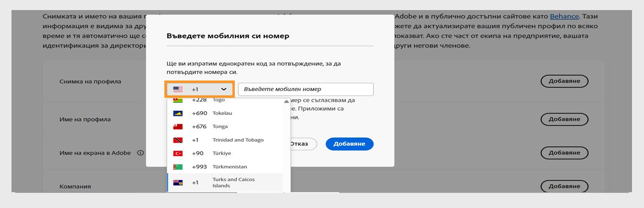Click Добавяне for Име на профила
This screenshot has width=644, height=208.
(x=564, y=119)
